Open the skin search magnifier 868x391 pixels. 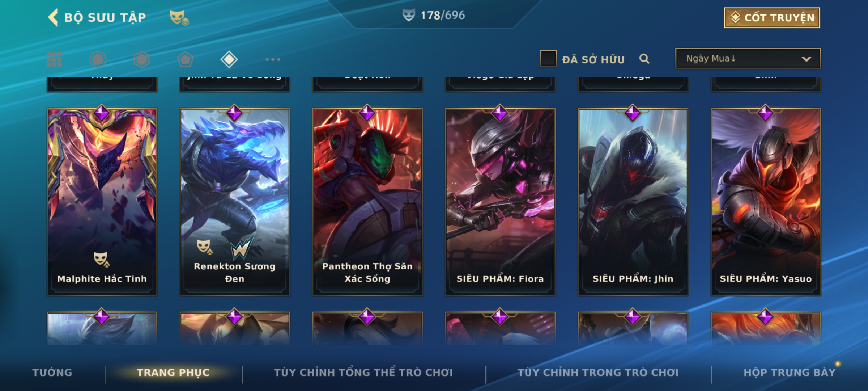tap(644, 59)
